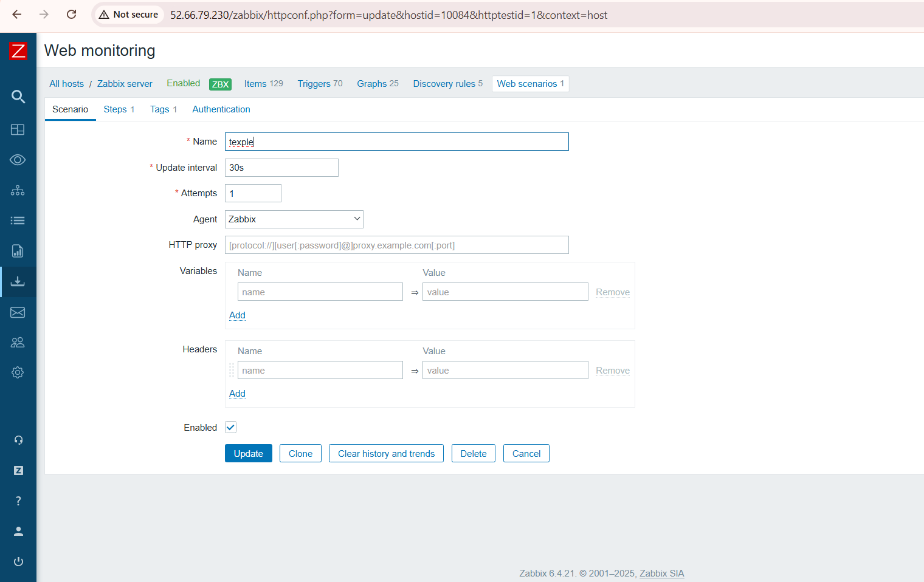Add a new Headers row
The image size is (924, 582).
coord(237,394)
